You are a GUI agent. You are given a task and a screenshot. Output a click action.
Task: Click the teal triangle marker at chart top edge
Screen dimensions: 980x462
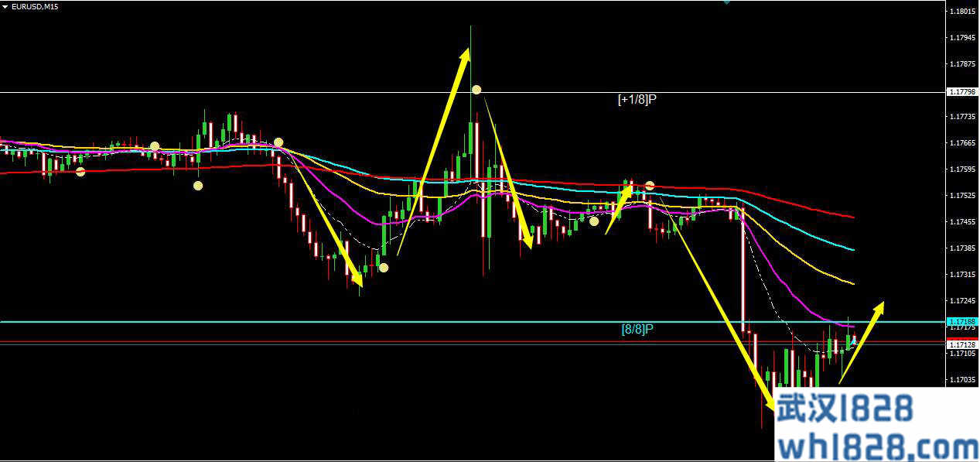coord(726,2)
